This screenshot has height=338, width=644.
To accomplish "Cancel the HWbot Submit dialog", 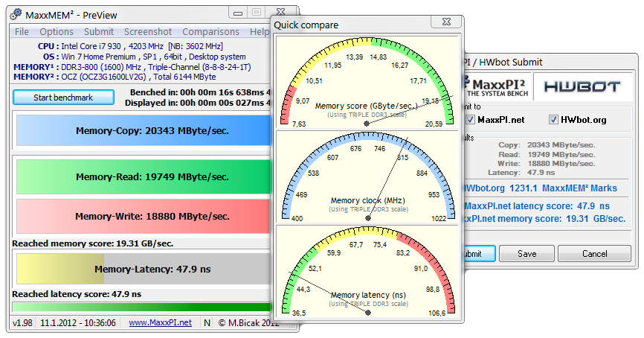I will (594, 254).
